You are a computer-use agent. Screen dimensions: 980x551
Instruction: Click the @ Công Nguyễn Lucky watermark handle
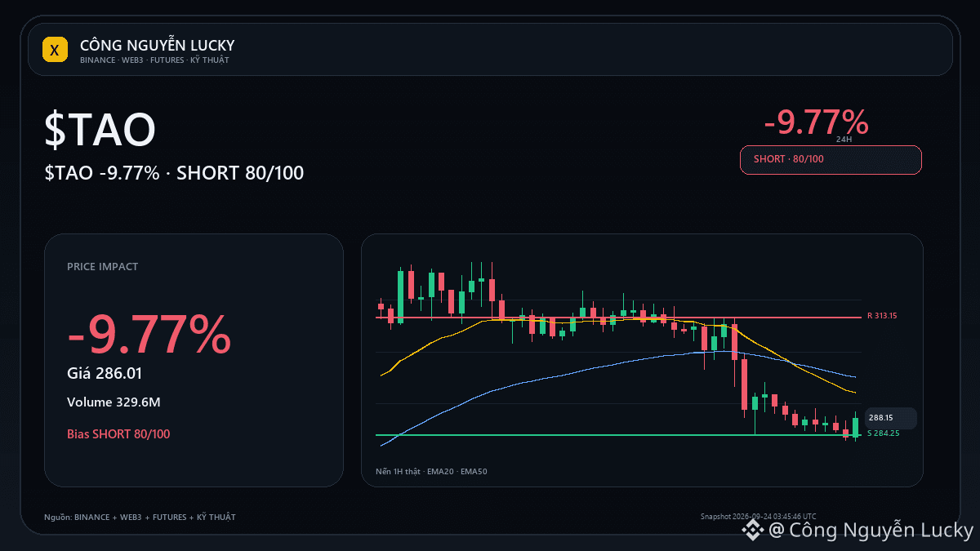tap(871, 531)
